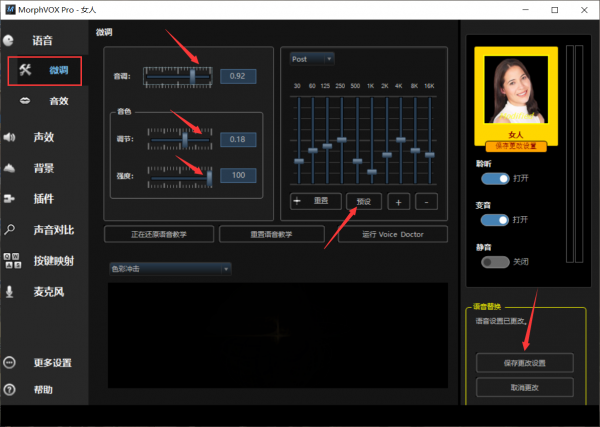
Task: Click the 调节 timbre shift slider handle
Action: pyautogui.click(x=185, y=140)
